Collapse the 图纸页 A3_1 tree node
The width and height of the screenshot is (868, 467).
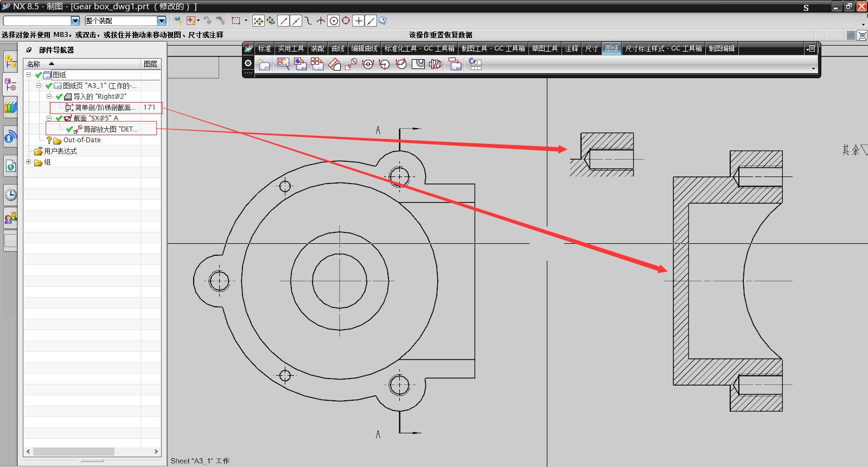click(x=39, y=86)
